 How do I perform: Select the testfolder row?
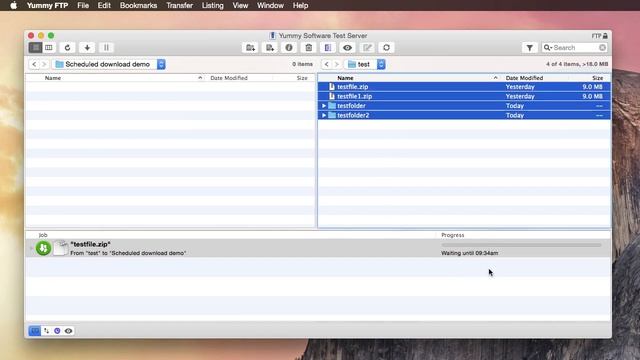click(x=464, y=106)
